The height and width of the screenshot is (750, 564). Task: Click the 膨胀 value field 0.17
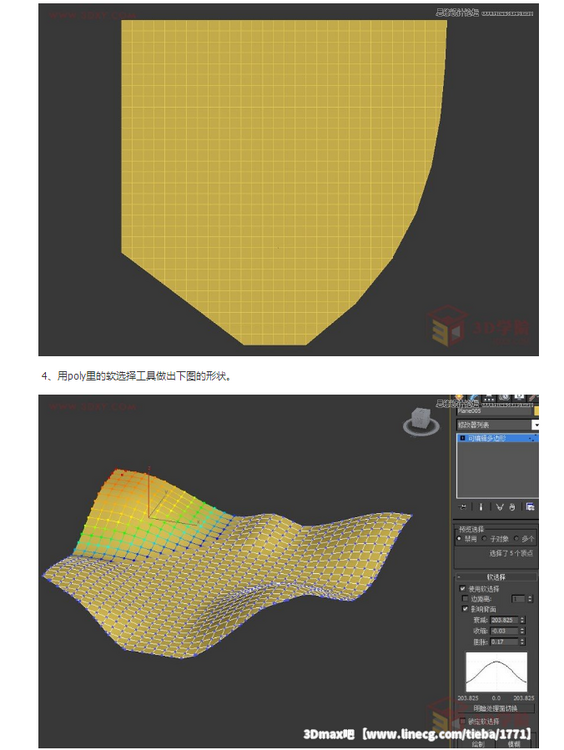(504, 642)
